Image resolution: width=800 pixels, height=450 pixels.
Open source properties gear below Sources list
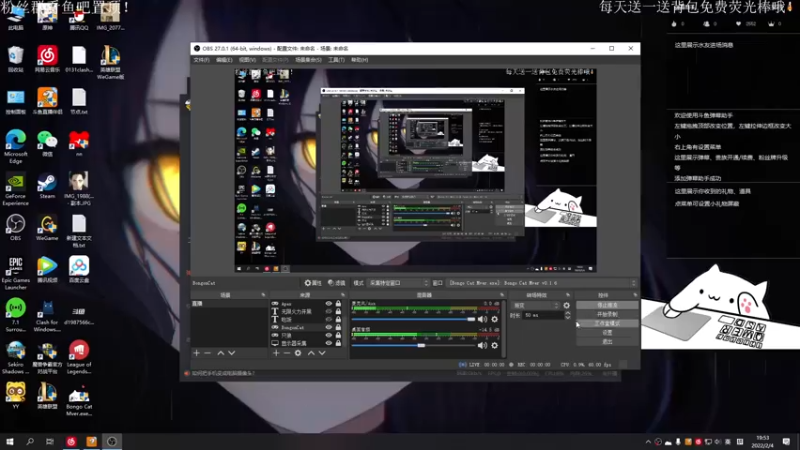point(298,353)
